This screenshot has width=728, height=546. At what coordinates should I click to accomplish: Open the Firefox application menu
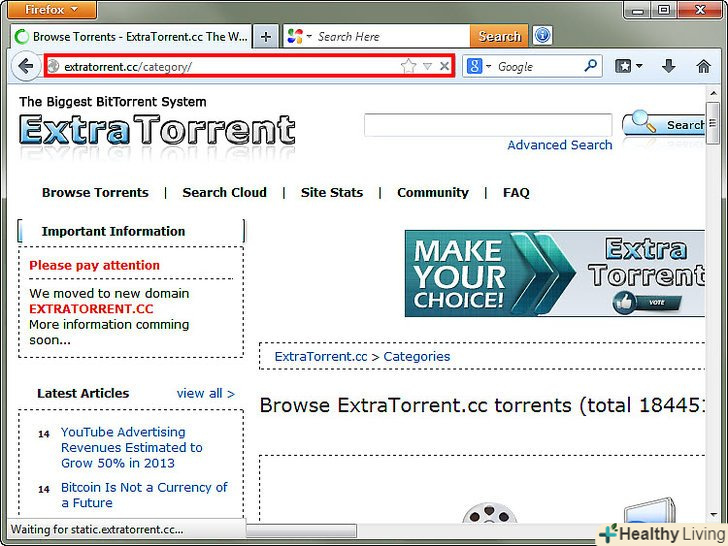pyautogui.click(x=50, y=10)
